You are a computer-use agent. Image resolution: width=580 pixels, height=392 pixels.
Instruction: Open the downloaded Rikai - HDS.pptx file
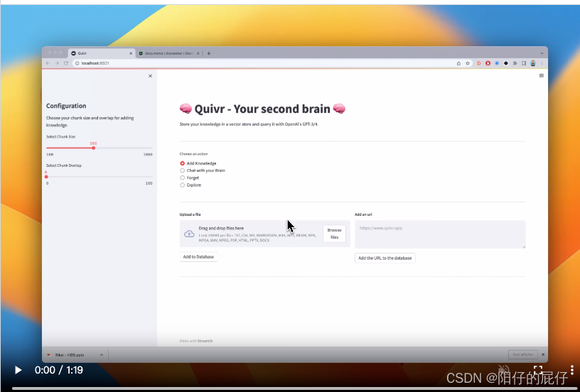click(x=70, y=354)
